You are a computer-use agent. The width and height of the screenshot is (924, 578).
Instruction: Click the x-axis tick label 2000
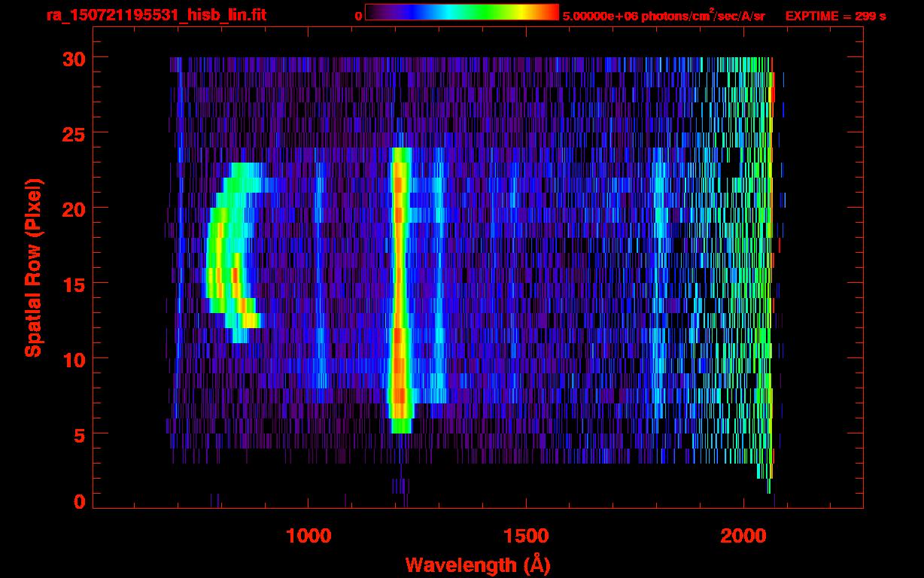(x=743, y=536)
